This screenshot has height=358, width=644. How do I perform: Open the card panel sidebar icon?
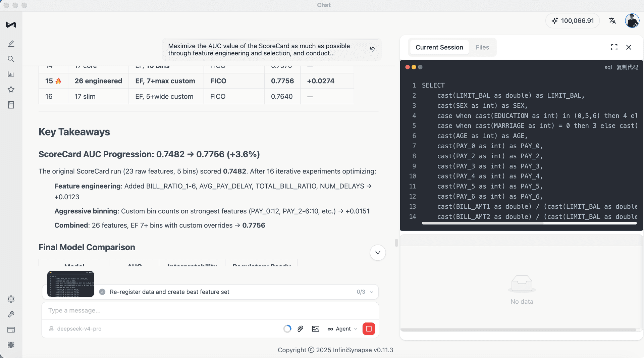point(11,329)
